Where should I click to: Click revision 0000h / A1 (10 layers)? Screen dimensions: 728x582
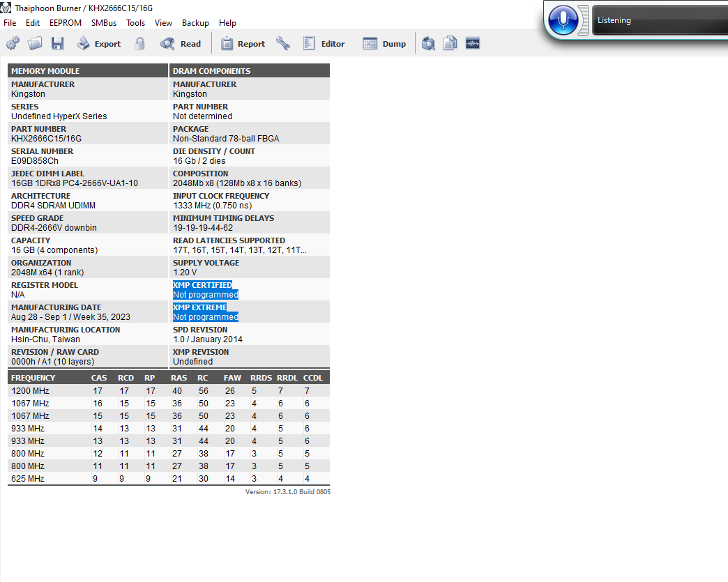click(x=53, y=362)
